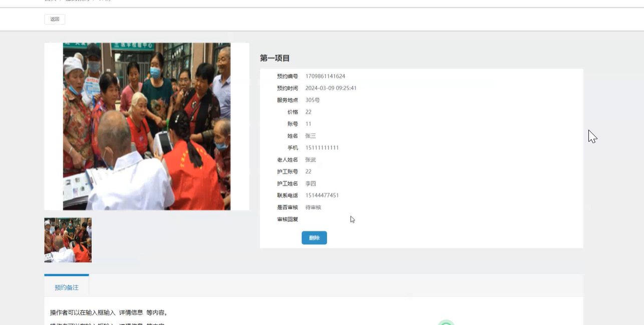Viewport: 644px width, 325px height.
Task: Click the 联系电话 label
Action: click(287, 195)
